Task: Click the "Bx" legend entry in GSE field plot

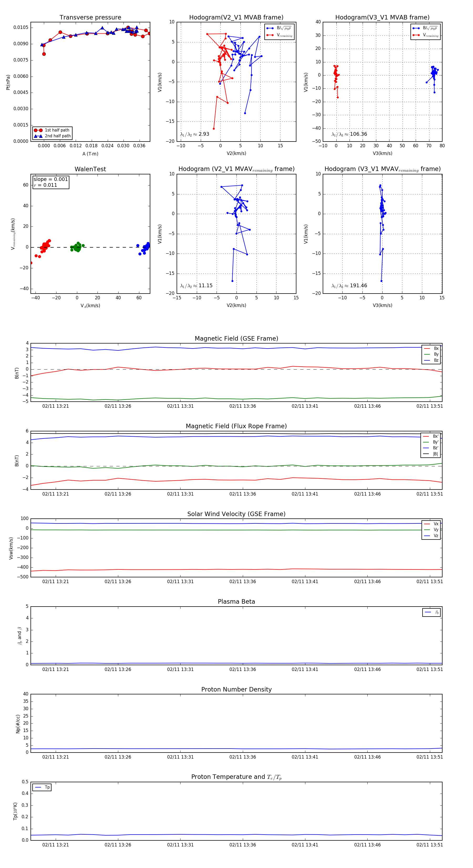Action: pos(431,349)
